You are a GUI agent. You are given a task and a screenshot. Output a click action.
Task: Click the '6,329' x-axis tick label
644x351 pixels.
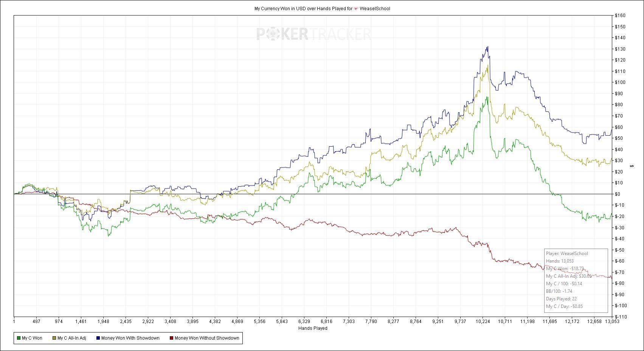pos(304,322)
